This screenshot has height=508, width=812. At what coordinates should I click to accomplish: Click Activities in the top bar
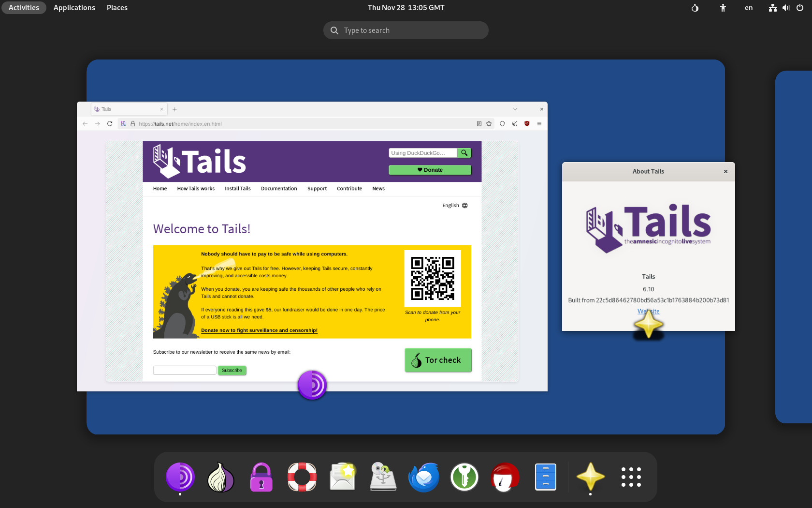pyautogui.click(x=24, y=8)
